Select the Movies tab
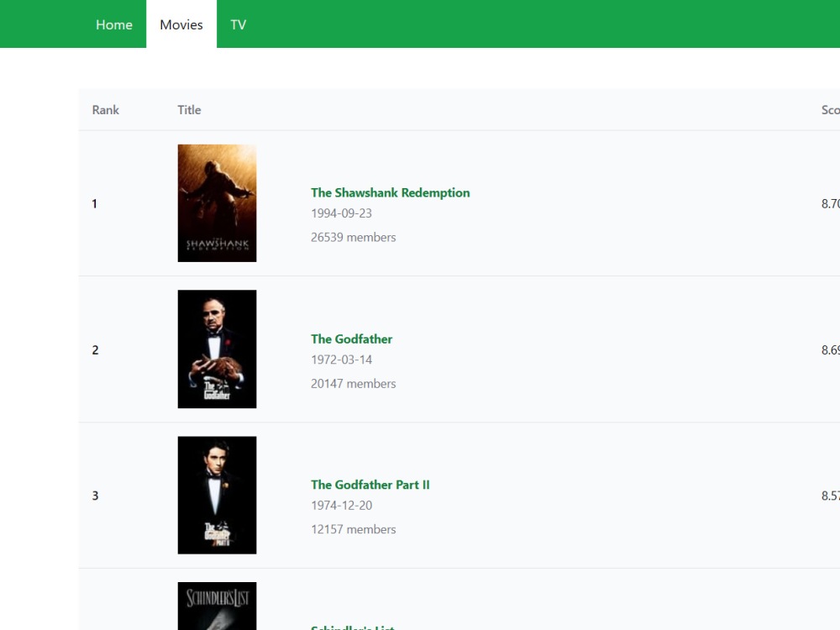Viewport: 840px width, 630px height. point(181,24)
